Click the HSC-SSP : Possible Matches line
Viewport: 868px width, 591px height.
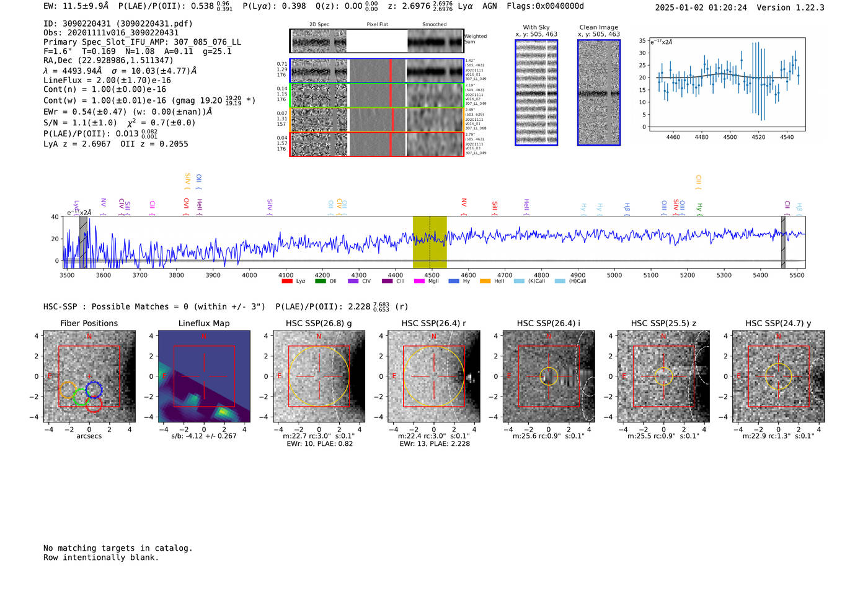226,306
